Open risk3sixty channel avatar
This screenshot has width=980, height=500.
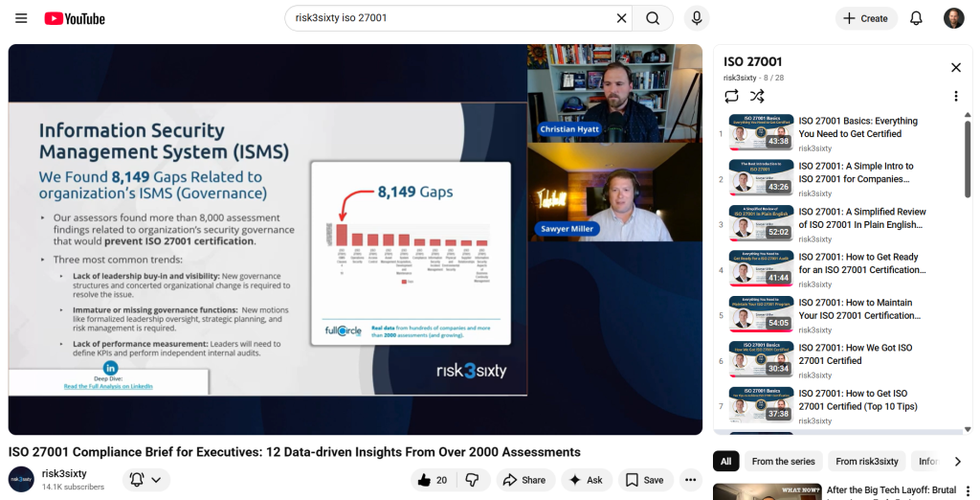[21, 479]
